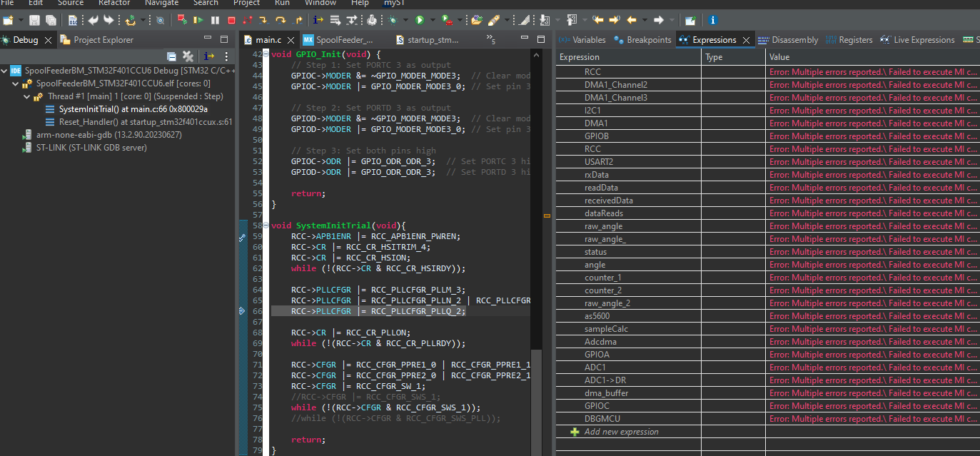Click Add new expression row
980x456 pixels.
point(621,432)
